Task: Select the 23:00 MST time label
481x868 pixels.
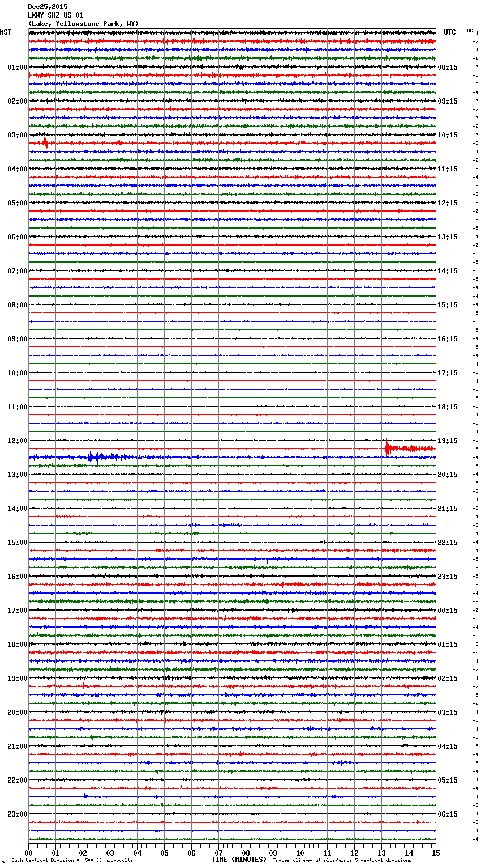Action: 17,814
